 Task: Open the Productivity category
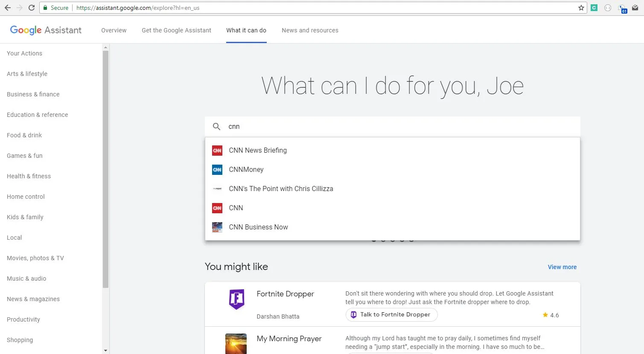coord(23,319)
